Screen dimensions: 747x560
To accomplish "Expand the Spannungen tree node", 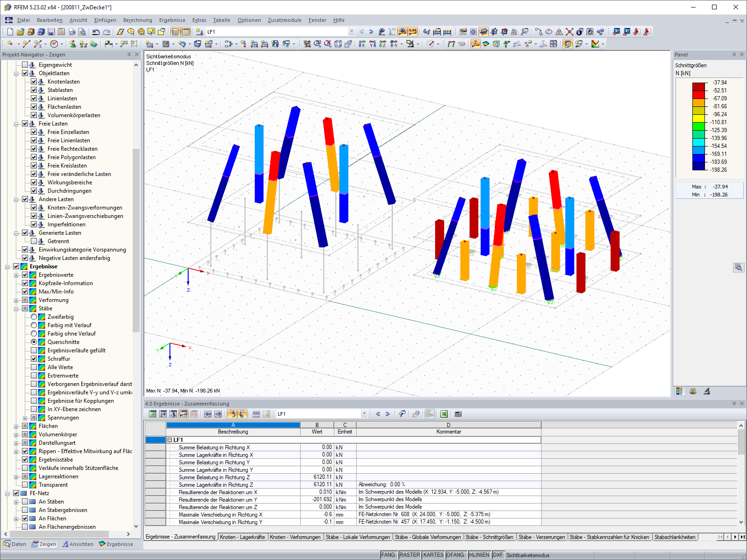I will click(x=25, y=418).
